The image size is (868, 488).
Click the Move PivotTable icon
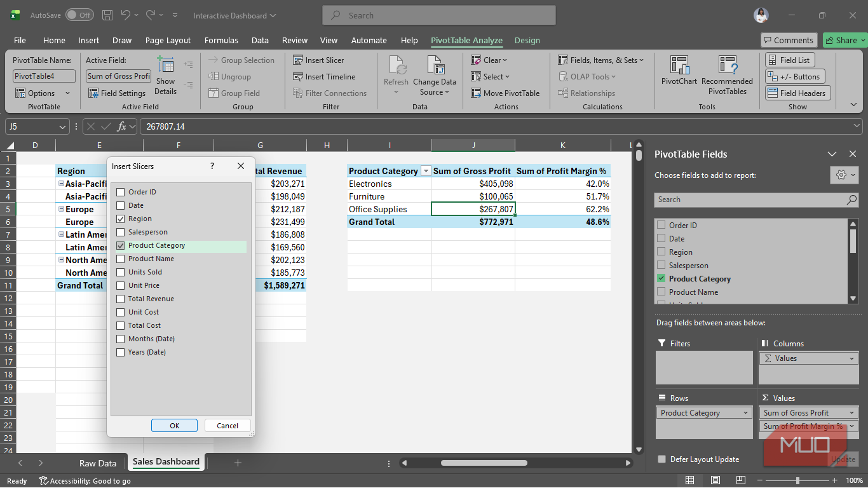476,93
